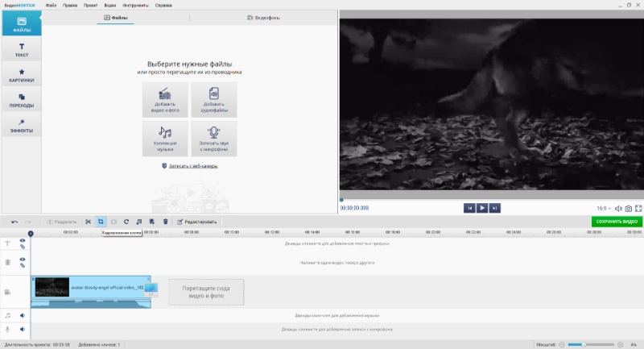The image size is (644, 349).
Task: Click the undo arrow icon
Action: pos(14,222)
